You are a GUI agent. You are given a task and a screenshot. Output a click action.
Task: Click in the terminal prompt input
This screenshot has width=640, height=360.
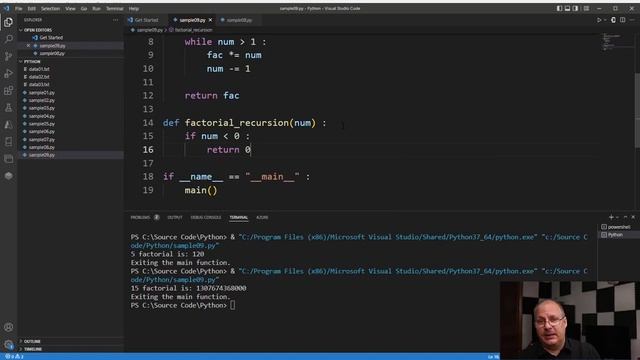232,305
